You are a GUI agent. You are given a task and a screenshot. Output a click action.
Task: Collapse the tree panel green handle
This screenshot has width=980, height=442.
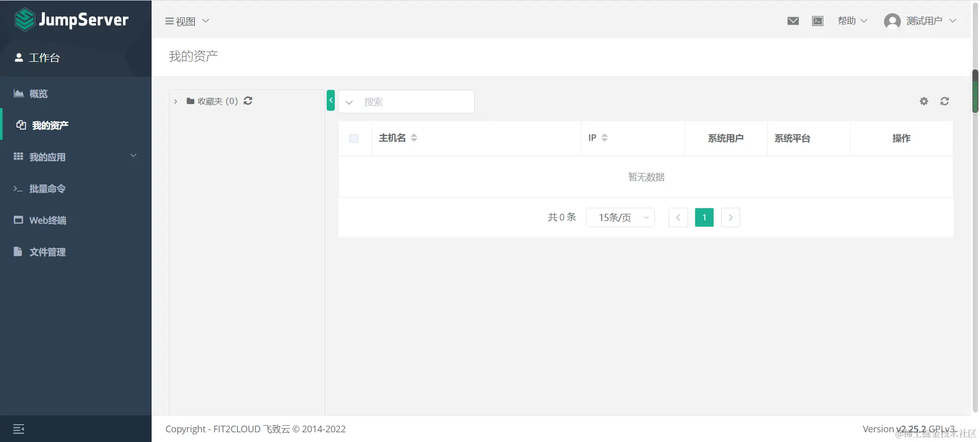point(331,101)
